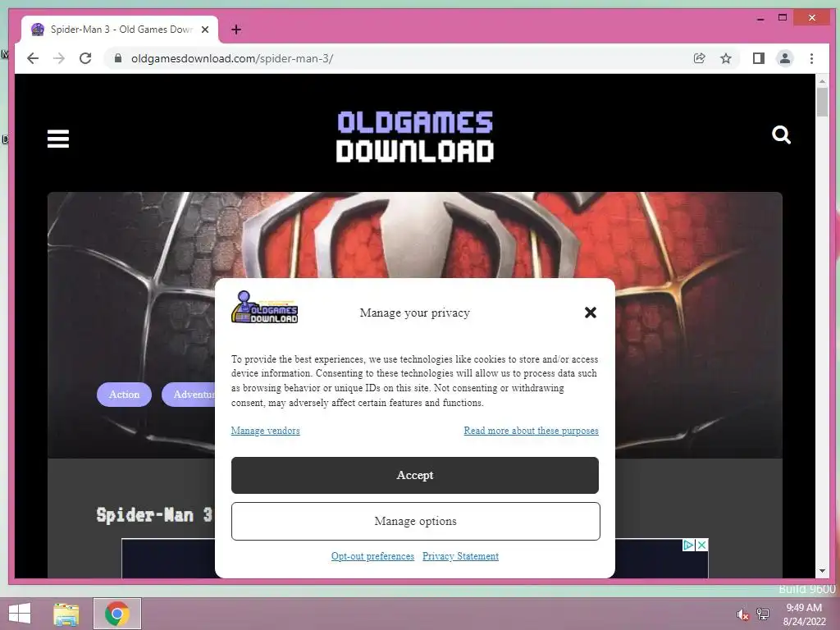
Task: Click the small logo in privacy dialog
Action: [x=264, y=307]
